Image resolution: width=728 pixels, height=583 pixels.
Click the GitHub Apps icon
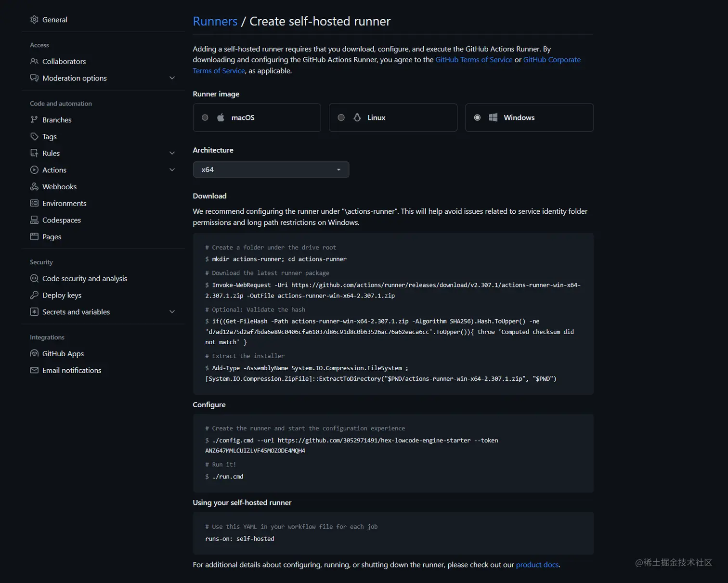34,353
